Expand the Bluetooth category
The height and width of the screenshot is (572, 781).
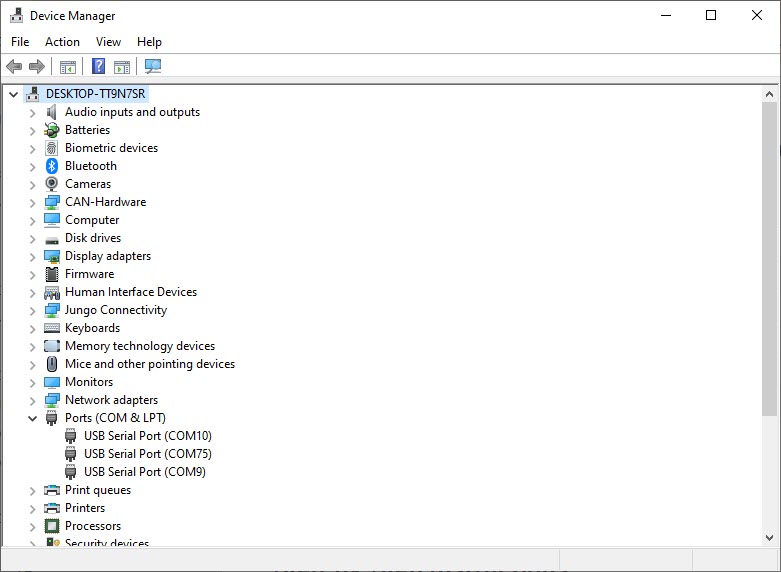[x=32, y=167]
